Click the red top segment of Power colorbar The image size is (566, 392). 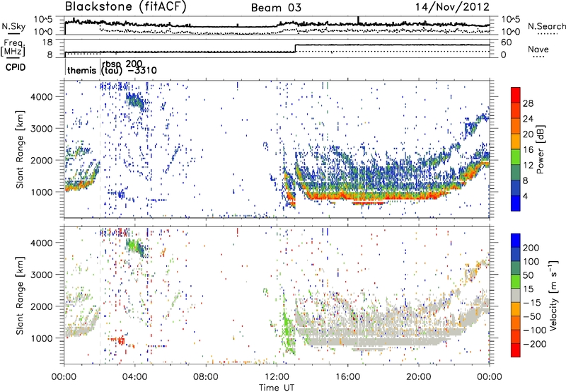[516, 95]
